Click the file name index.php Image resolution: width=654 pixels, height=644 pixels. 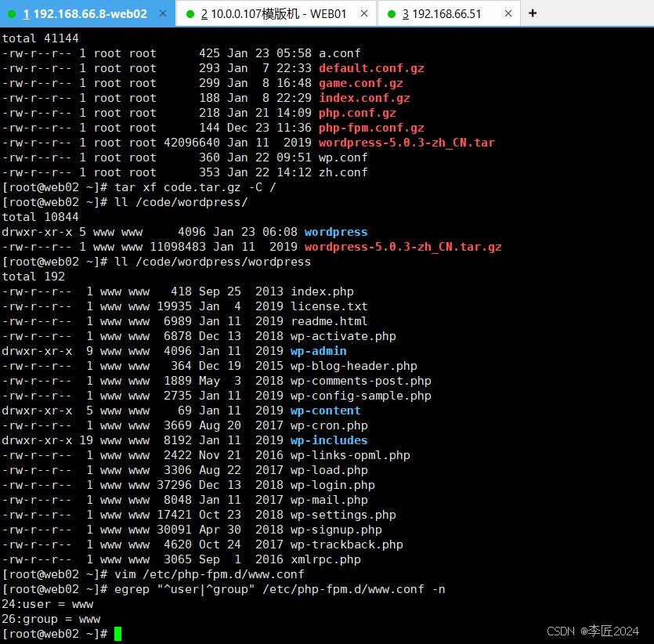point(322,291)
